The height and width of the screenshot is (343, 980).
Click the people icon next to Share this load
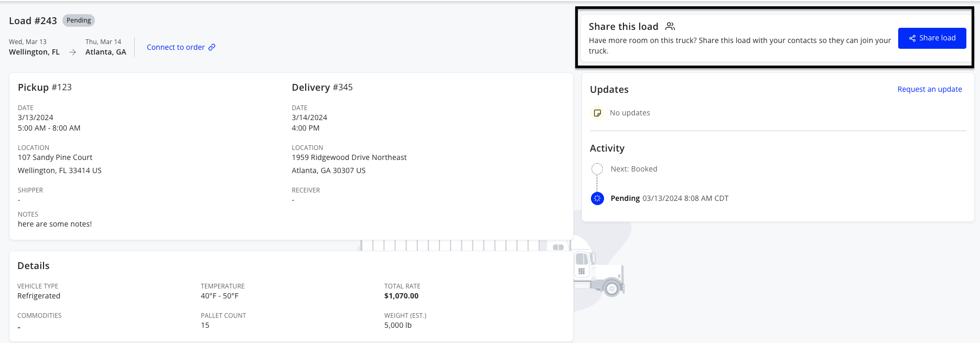tap(670, 26)
